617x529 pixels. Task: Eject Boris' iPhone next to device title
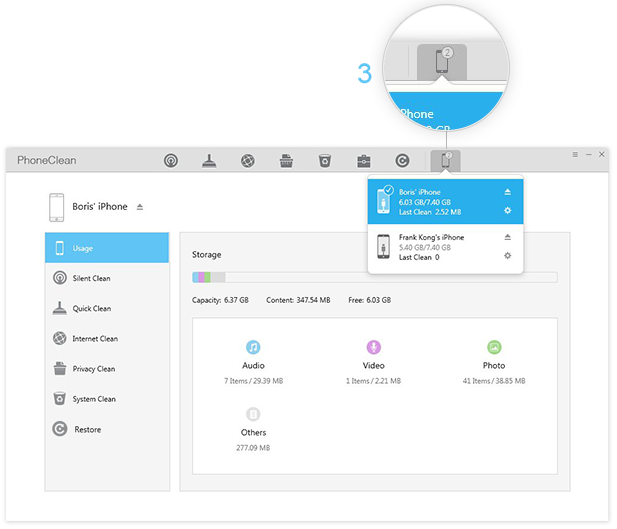tap(140, 207)
